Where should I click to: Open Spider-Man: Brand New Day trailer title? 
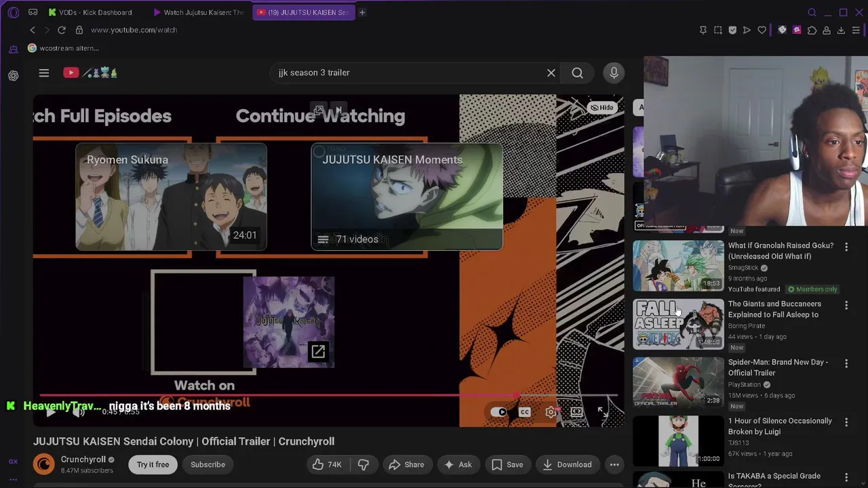tap(778, 367)
